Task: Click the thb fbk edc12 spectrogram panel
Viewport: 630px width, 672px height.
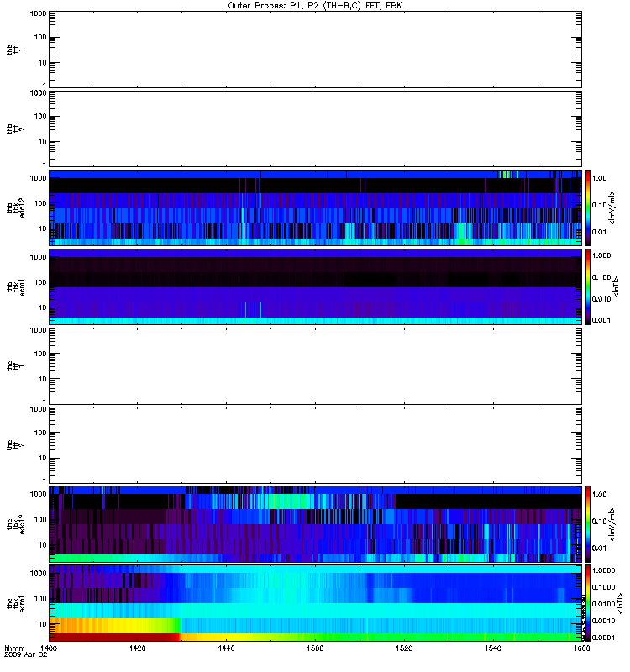Action: (x=315, y=207)
